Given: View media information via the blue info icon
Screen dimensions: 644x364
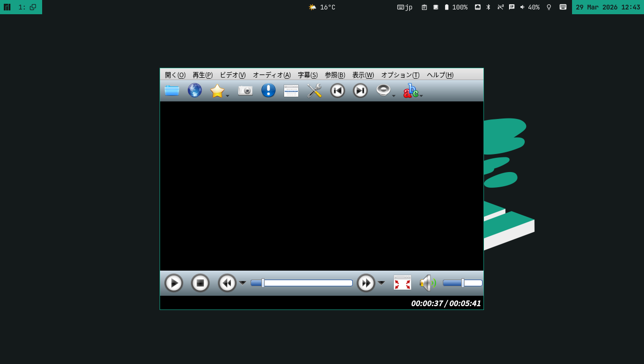Looking at the screenshot, I should tap(268, 91).
